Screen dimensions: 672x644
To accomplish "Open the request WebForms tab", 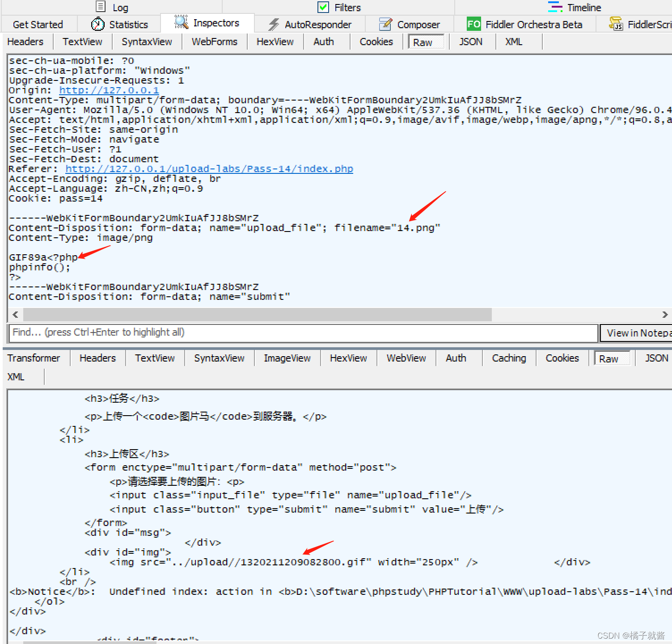I will point(215,42).
